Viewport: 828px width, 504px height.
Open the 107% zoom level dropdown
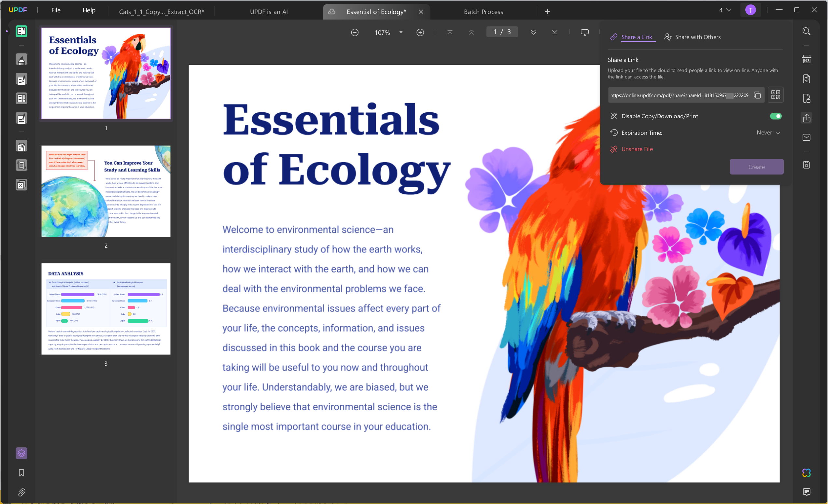[400, 33]
